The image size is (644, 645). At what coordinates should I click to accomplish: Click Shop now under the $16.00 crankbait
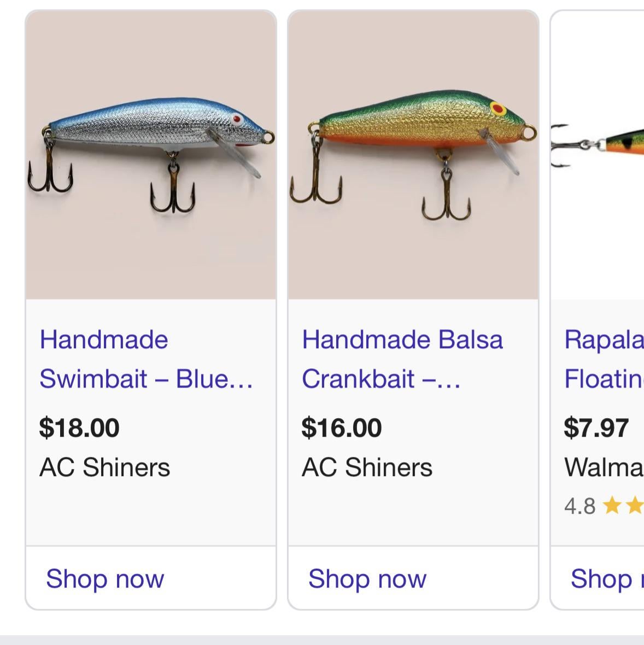(367, 578)
